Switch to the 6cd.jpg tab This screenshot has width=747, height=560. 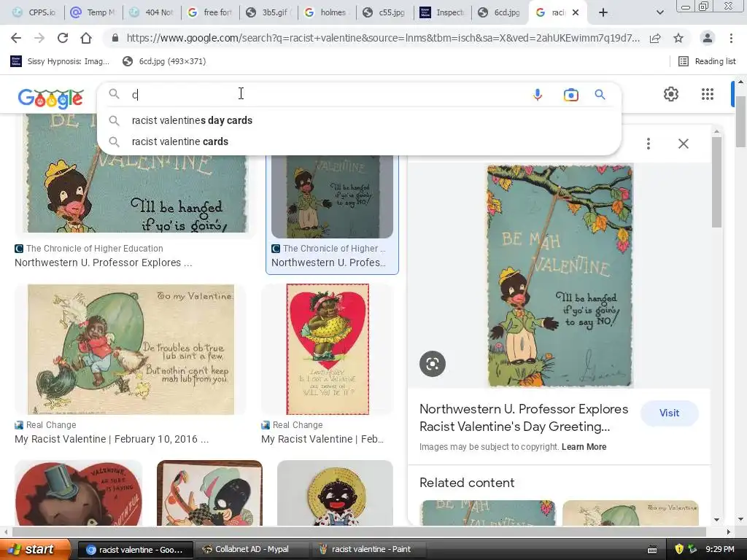[500, 12]
